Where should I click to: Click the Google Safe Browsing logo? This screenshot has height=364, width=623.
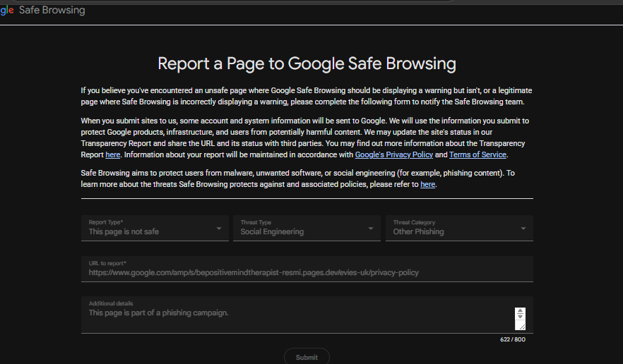click(x=42, y=10)
